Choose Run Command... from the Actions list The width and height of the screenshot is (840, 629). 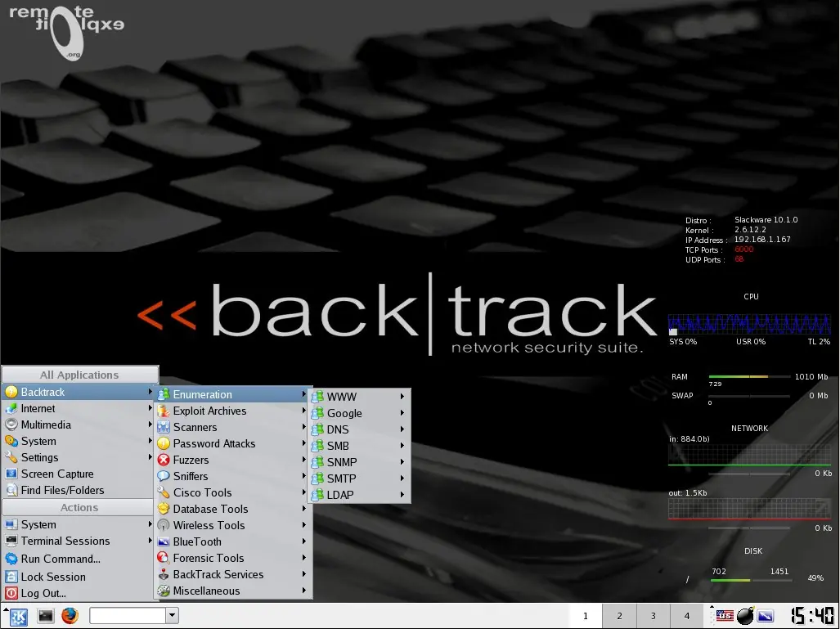79,559
